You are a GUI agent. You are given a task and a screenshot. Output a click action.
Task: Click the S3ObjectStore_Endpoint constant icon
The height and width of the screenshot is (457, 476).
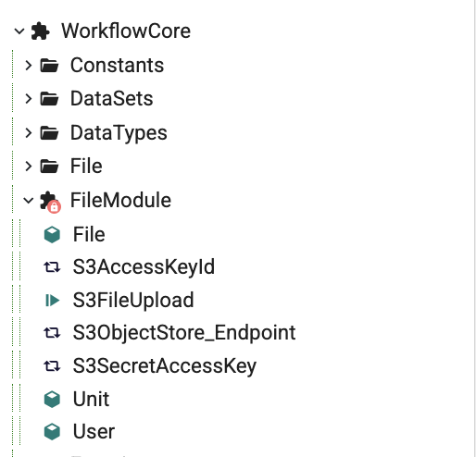tap(52, 333)
